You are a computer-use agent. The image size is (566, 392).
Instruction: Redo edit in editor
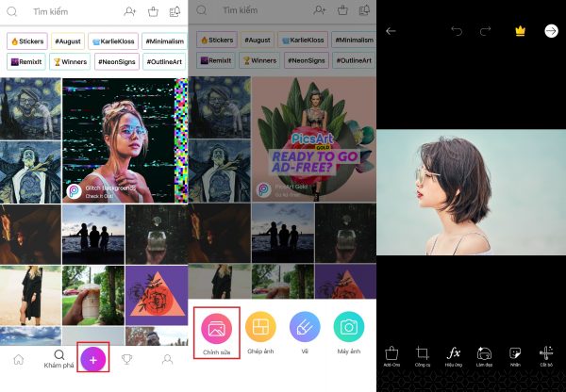485,31
